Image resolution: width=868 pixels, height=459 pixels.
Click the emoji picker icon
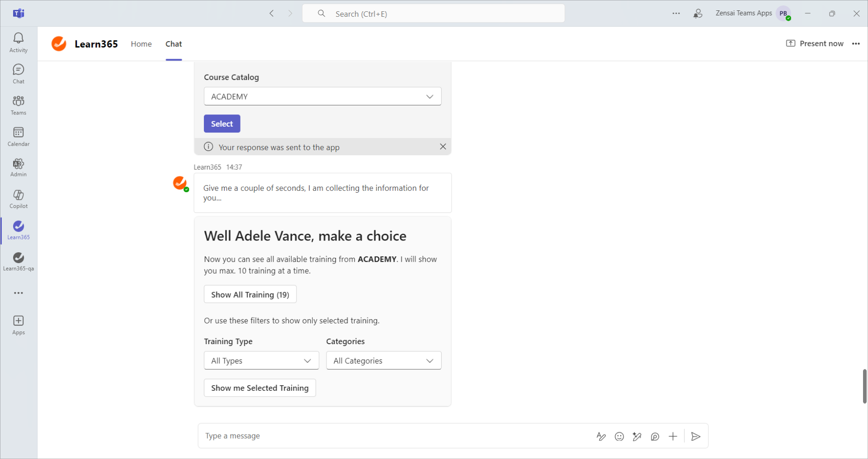(x=619, y=436)
